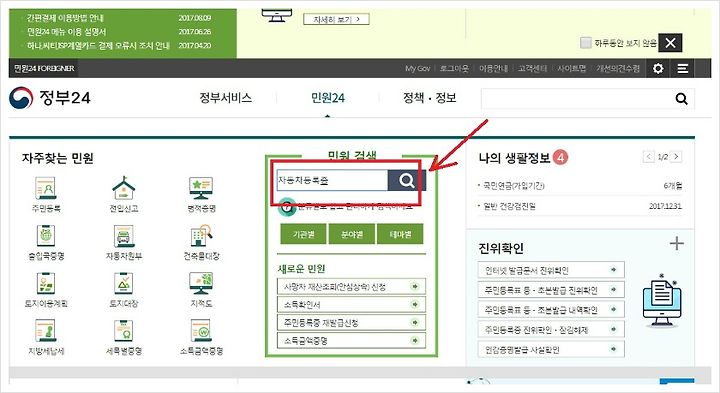Open the 토지대장 icon

(x=124, y=283)
